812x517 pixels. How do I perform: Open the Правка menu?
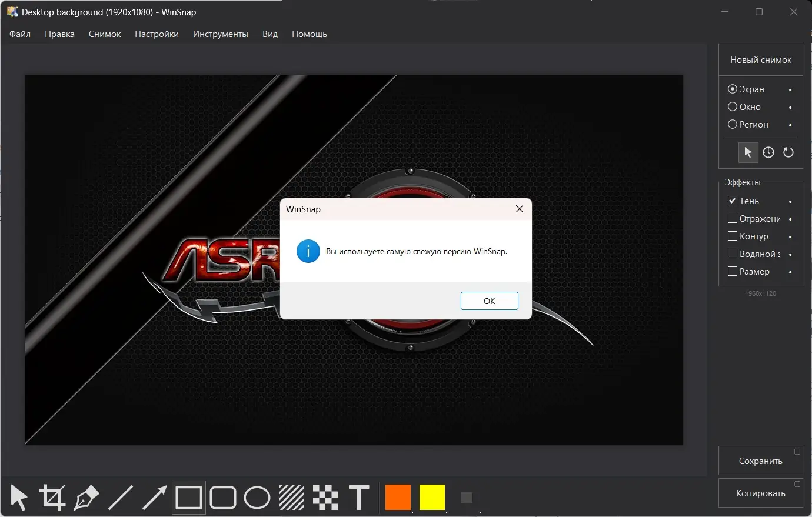pos(59,34)
